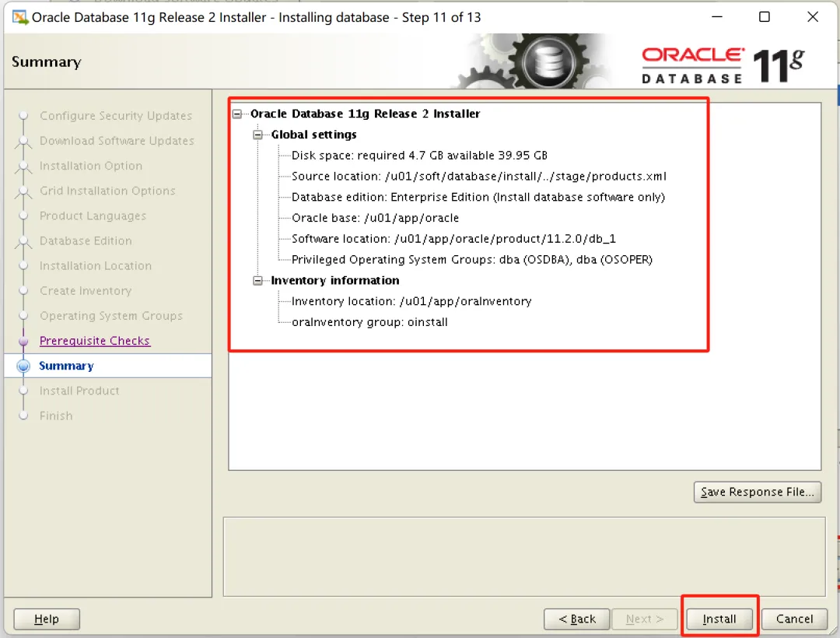Viewport: 840px width, 638px height.
Task: Select Product Languages step
Action: click(x=93, y=216)
